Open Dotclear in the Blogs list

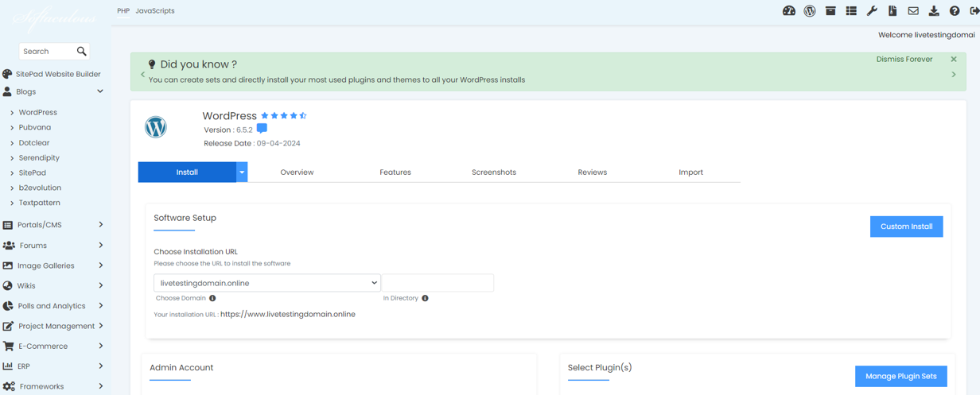34,143
